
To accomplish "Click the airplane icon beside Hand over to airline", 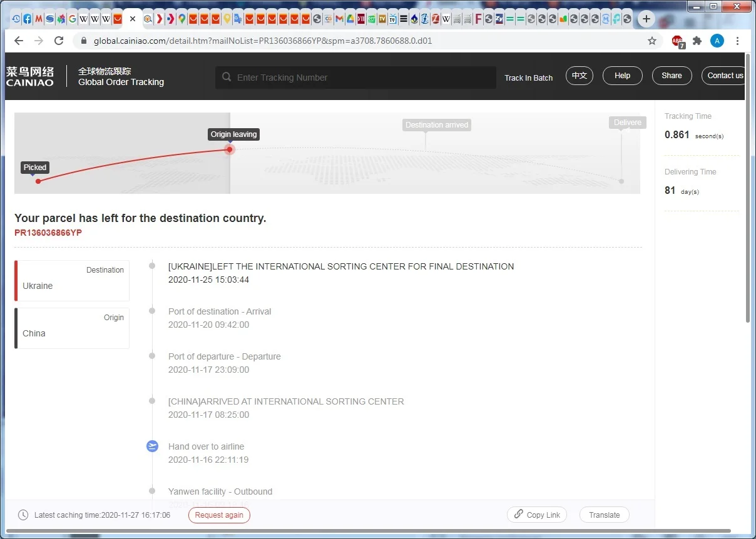I will pyautogui.click(x=152, y=446).
